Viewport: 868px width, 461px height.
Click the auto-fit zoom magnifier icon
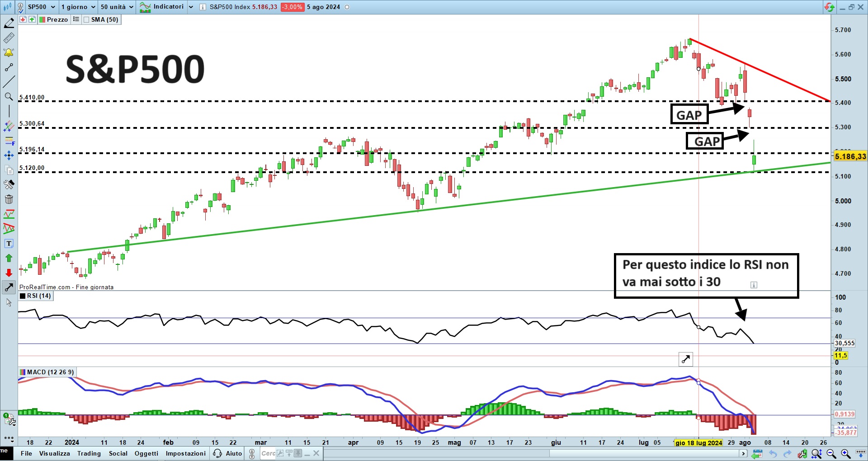816,453
